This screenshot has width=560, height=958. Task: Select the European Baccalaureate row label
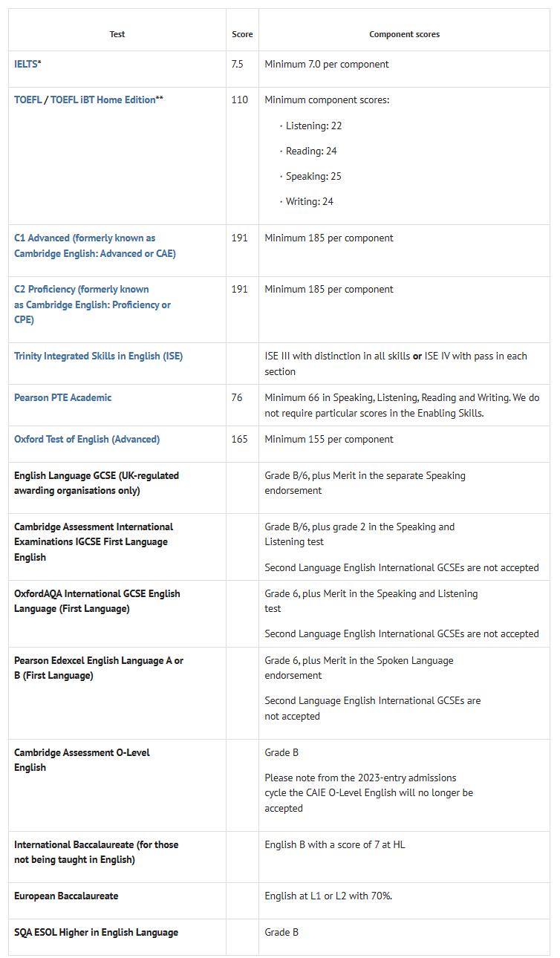click(66, 896)
